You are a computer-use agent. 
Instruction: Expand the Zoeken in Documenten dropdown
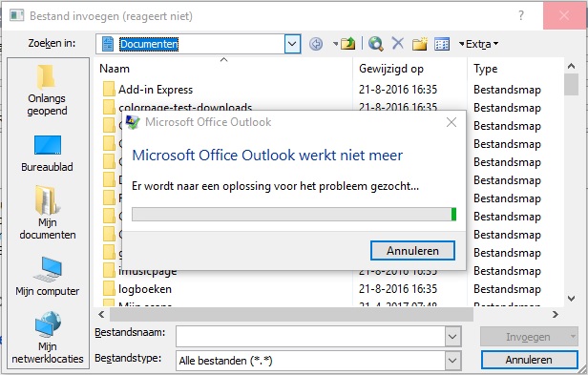(x=292, y=44)
